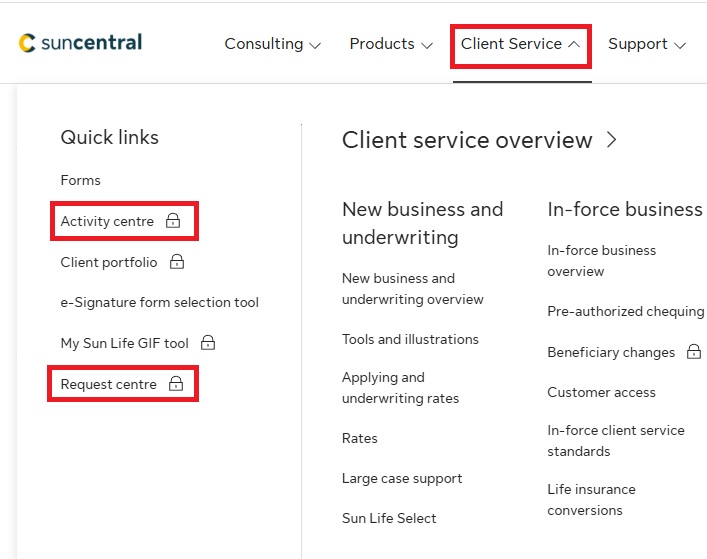Click lock icon beside Activity centre

click(x=173, y=221)
